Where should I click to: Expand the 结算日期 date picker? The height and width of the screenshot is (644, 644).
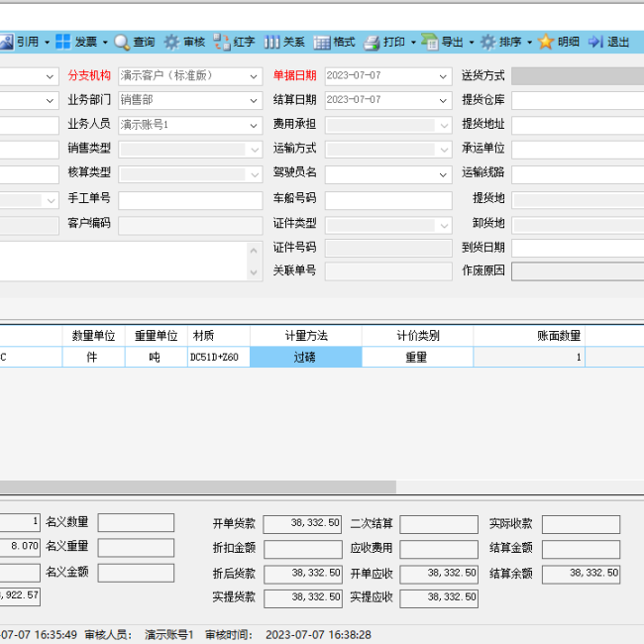(x=443, y=101)
